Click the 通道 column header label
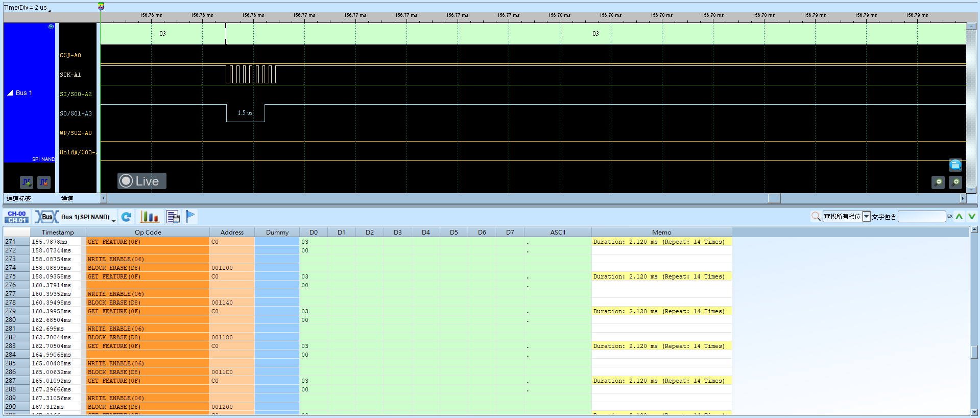Screen dimensions: 980x418 click(x=67, y=199)
